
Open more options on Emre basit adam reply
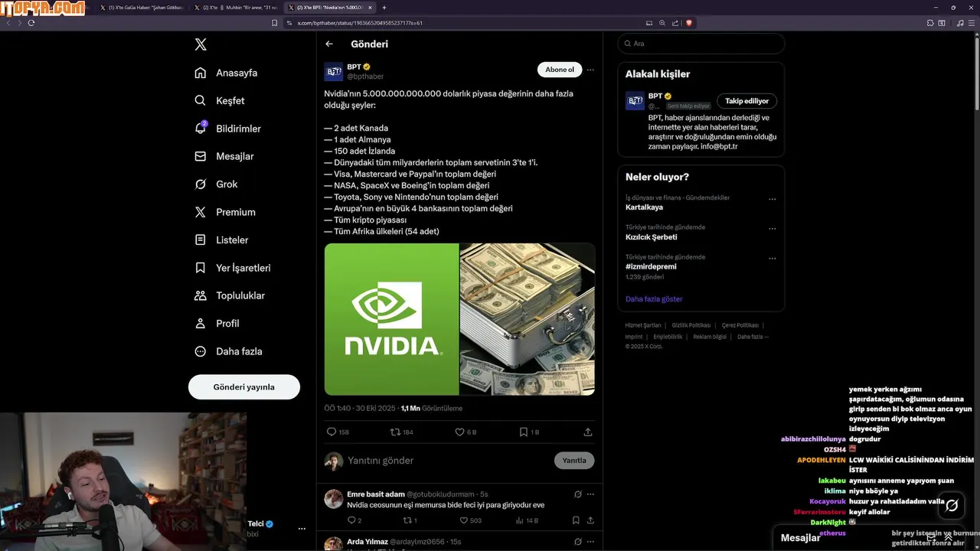[590, 494]
